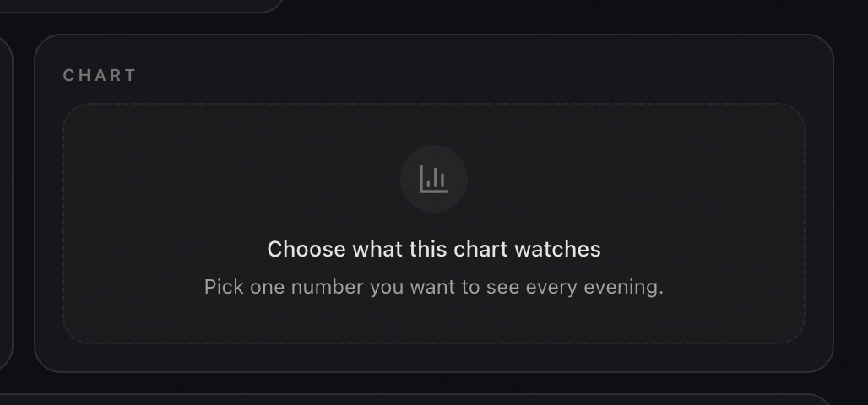Click the dark page background right of the Chart card
Screen dimensions: 868x405
point(851,202)
